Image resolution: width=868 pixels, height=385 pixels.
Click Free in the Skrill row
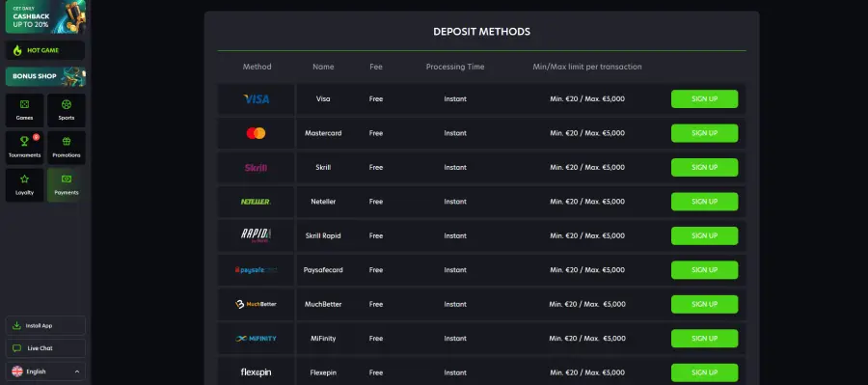tap(376, 167)
